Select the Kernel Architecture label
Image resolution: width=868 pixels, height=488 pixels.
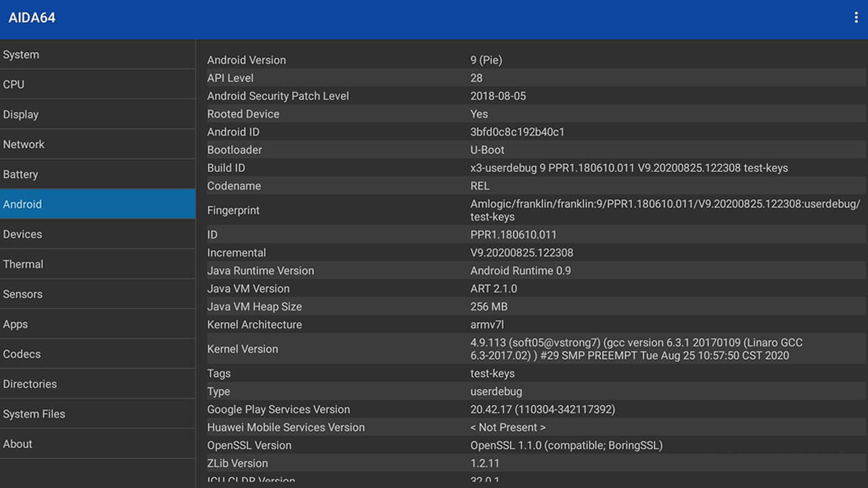pos(254,325)
